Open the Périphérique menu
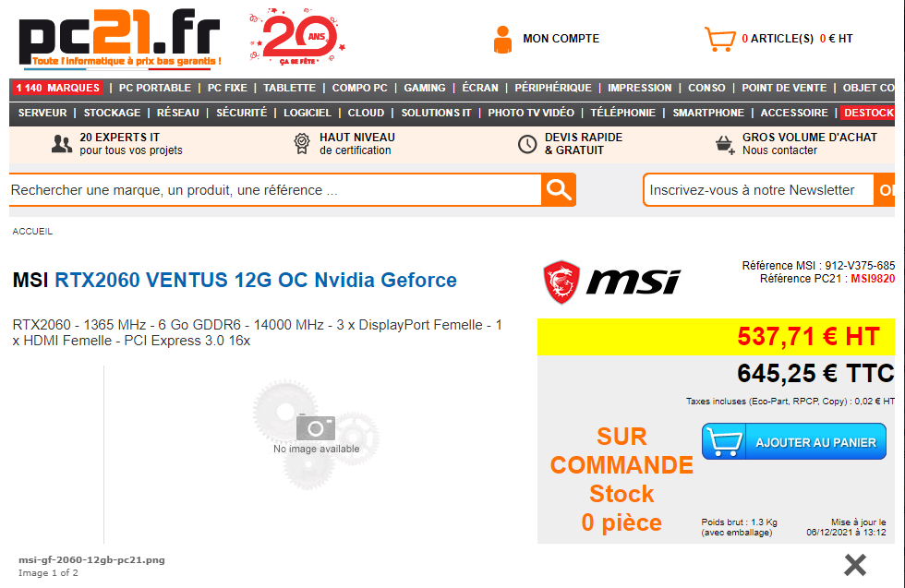 point(553,88)
